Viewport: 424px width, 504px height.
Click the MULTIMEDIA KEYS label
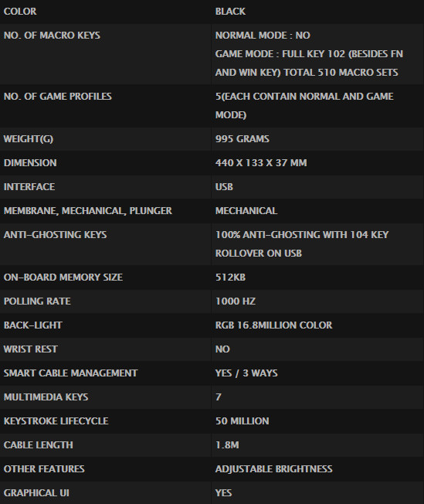pyautogui.click(x=46, y=397)
